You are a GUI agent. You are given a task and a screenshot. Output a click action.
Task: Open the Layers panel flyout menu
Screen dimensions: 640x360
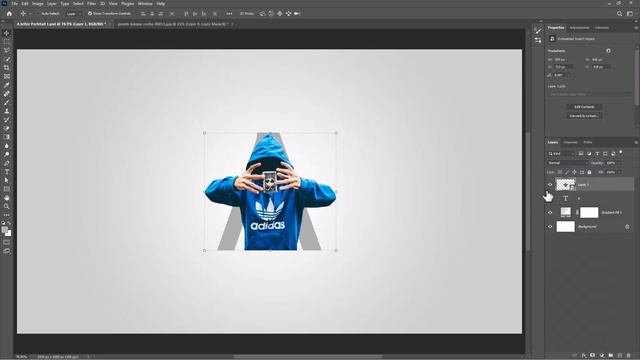pyautogui.click(x=636, y=142)
